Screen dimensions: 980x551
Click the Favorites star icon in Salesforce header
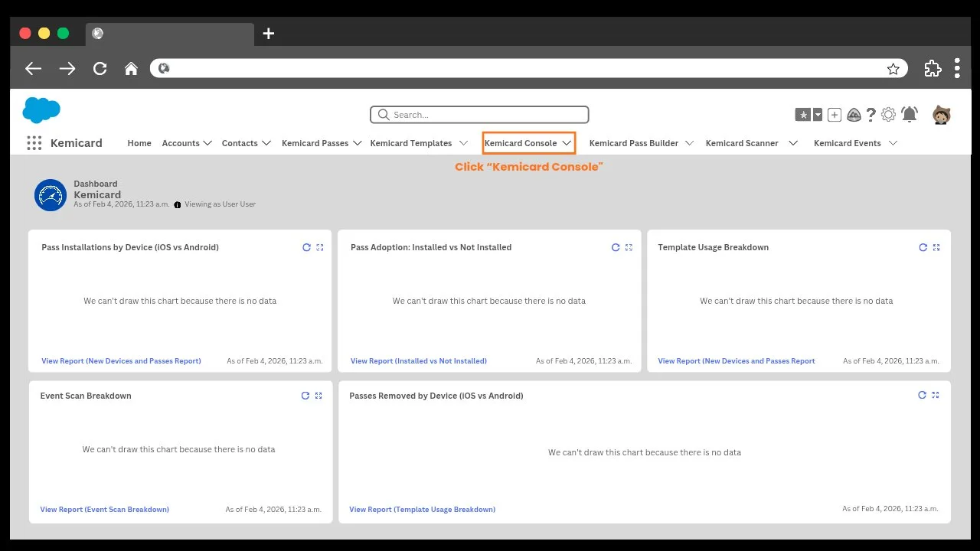coord(803,115)
